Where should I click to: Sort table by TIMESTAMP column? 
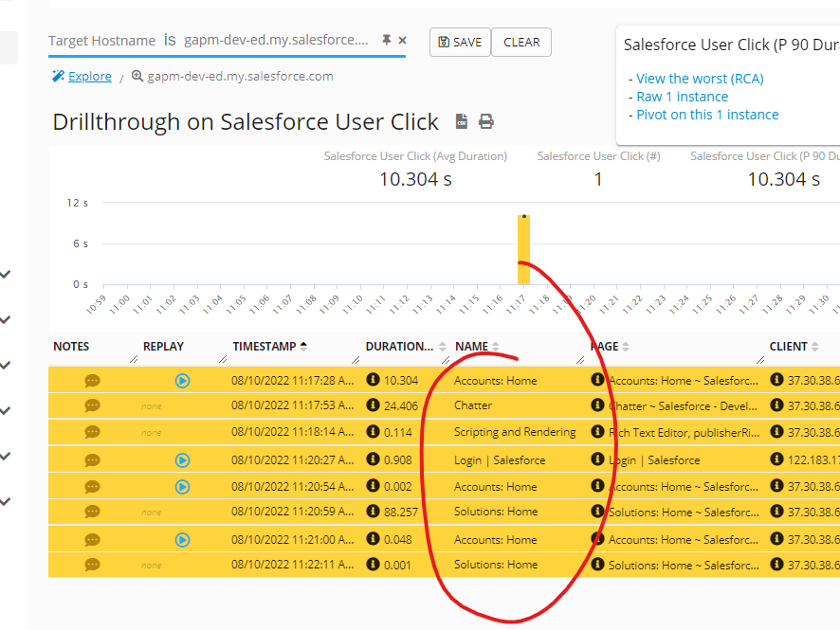269,347
